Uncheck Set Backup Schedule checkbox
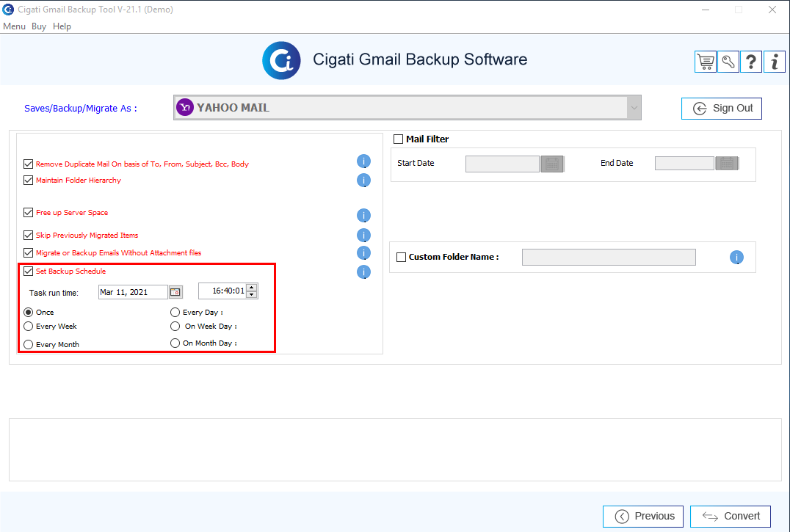The image size is (790, 532). click(x=28, y=272)
